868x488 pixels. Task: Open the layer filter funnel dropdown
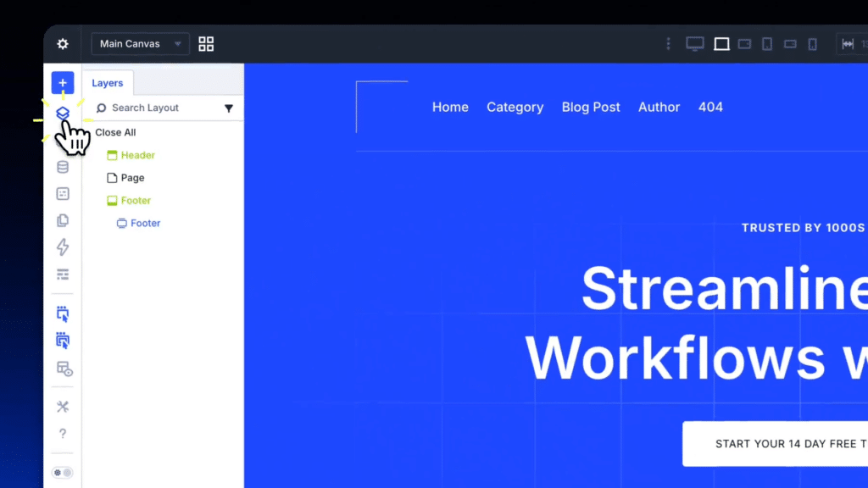click(229, 108)
